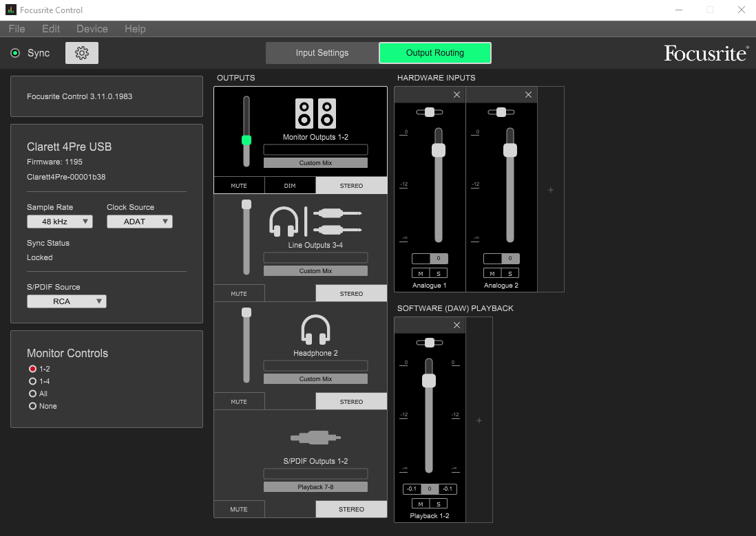
Task: Solo the Playback 1-2 channel (S)
Action: pyautogui.click(x=439, y=504)
